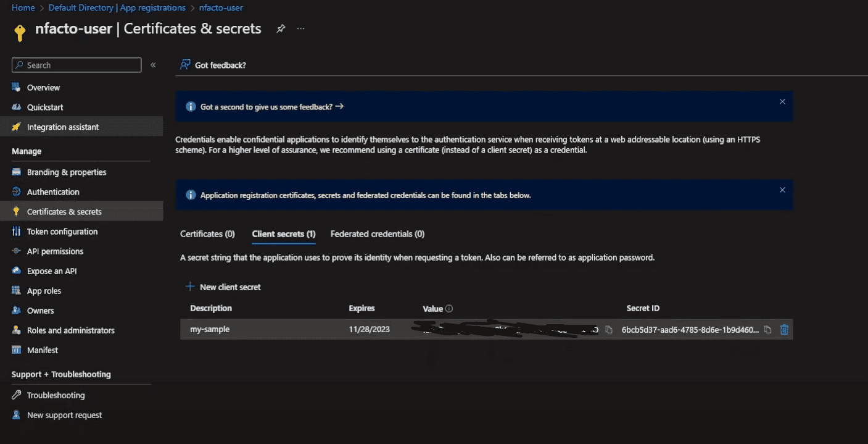Open the ellipsis menu beside the pin icon
Image resolution: width=868 pixels, height=444 pixels.
pyautogui.click(x=300, y=28)
